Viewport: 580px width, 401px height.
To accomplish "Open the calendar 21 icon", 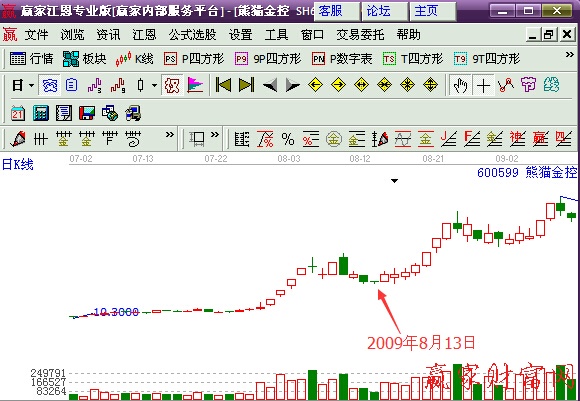I will pos(17,113).
